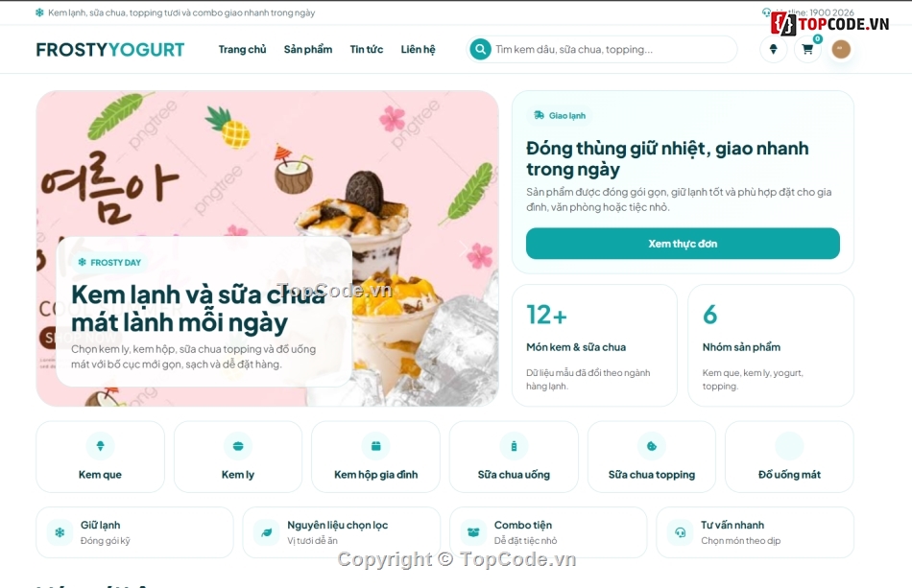The width and height of the screenshot is (912, 588).
Task: Click the Tư vấn nhanh headset icon
Action: click(680, 532)
